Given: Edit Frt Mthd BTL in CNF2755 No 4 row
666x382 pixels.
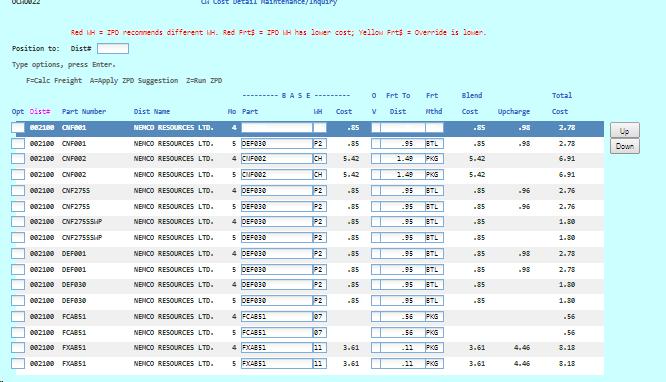Looking at the screenshot, I should point(434,191).
